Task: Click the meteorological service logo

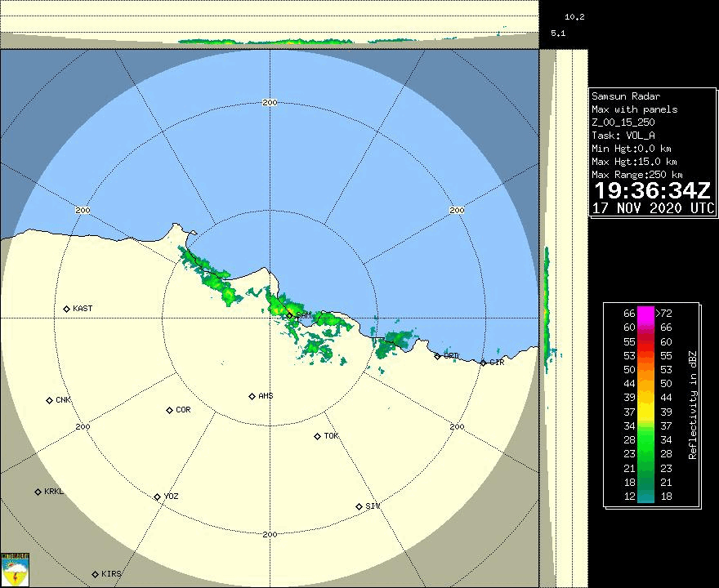Action: (16, 570)
